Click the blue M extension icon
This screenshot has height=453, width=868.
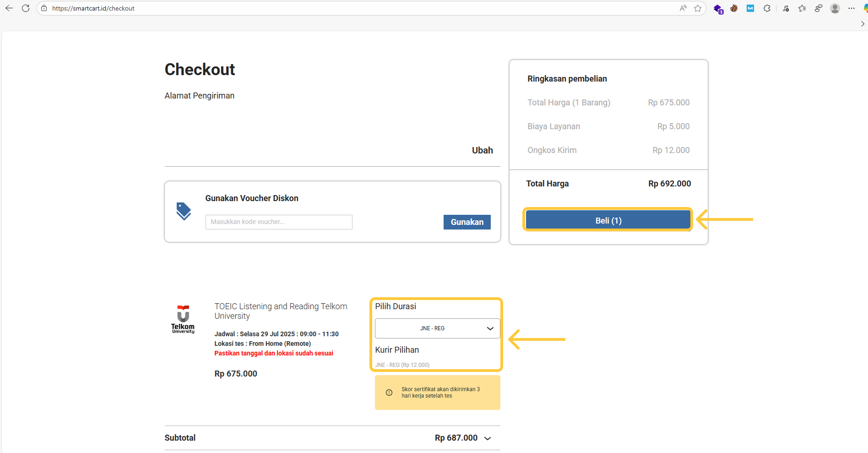pyautogui.click(x=750, y=8)
